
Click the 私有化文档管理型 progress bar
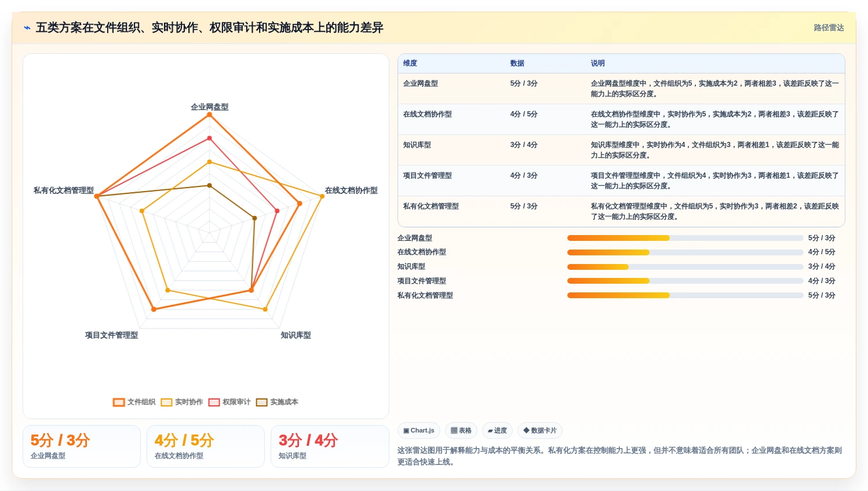pyautogui.click(x=685, y=295)
